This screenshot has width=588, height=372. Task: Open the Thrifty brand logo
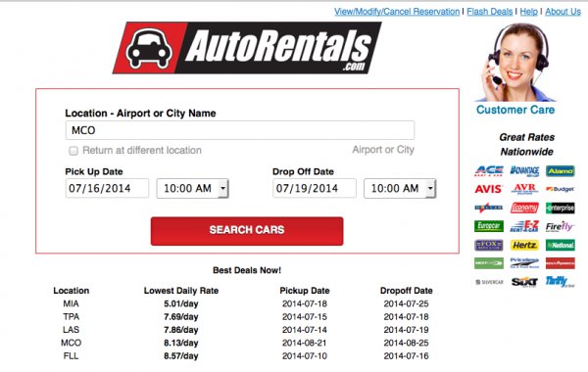pyautogui.click(x=561, y=281)
